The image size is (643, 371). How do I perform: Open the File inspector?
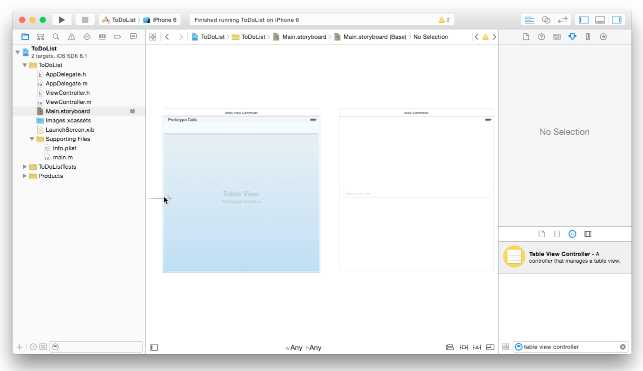[x=526, y=36]
